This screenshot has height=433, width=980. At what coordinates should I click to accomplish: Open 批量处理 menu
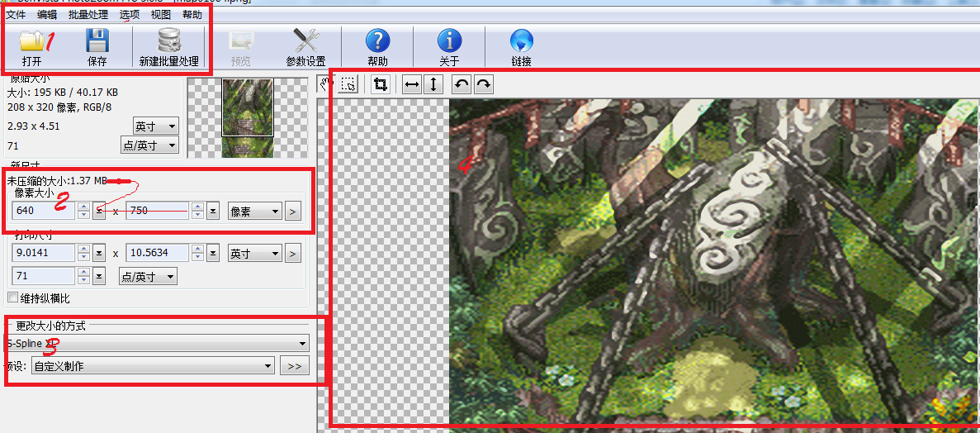pos(88,14)
